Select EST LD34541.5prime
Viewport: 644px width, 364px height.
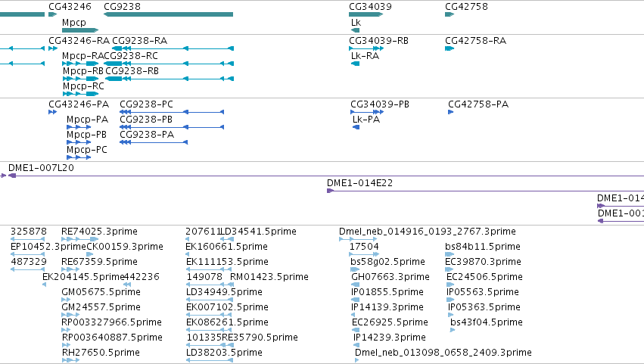[x=259, y=232]
